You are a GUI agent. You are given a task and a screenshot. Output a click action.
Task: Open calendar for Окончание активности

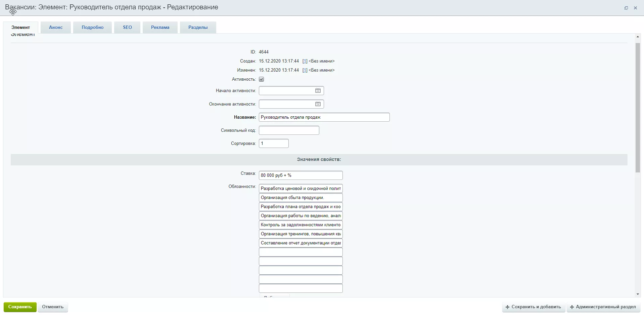click(x=318, y=104)
